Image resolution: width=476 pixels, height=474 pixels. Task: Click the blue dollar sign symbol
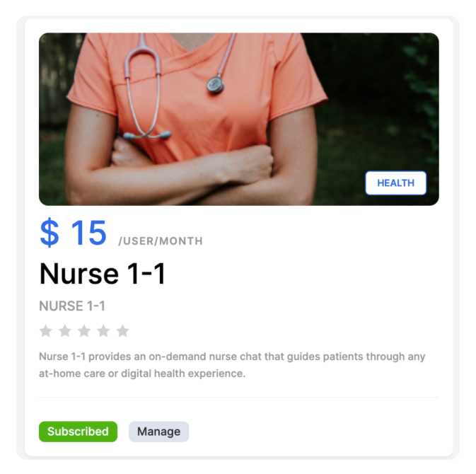[50, 233]
